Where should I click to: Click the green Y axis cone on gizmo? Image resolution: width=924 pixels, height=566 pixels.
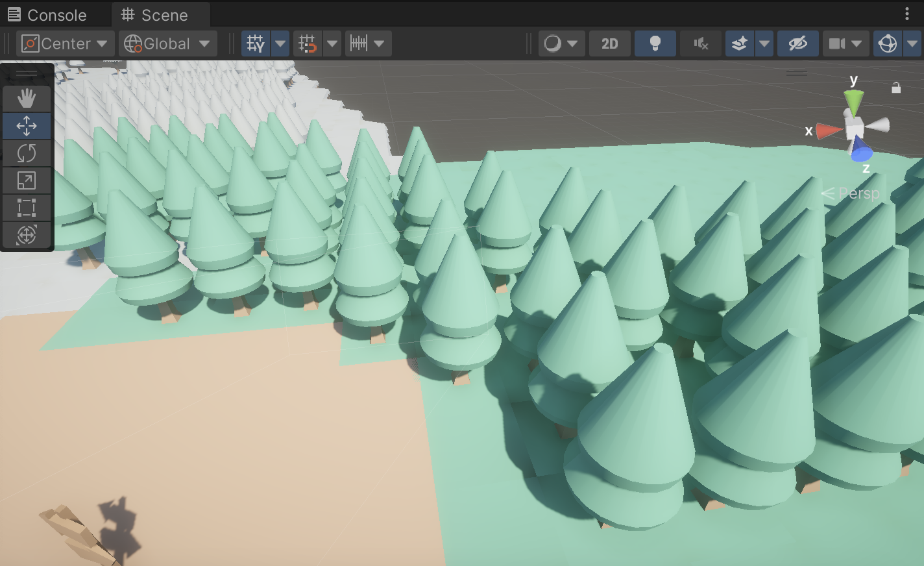853,101
